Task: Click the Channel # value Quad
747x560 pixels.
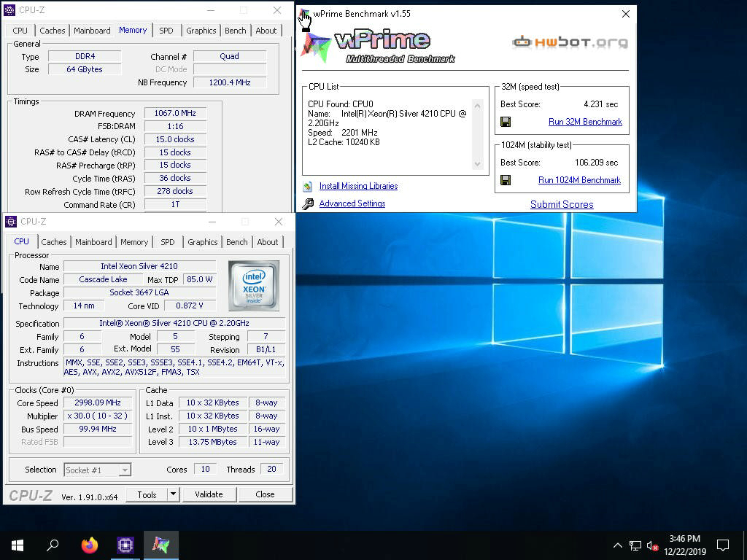Action: (x=230, y=56)
